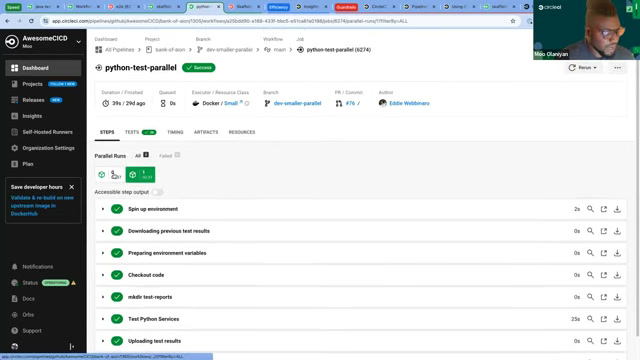This screenshot has width=640, height=360.
Task: Go back in browser history
Action: (7, 21)
